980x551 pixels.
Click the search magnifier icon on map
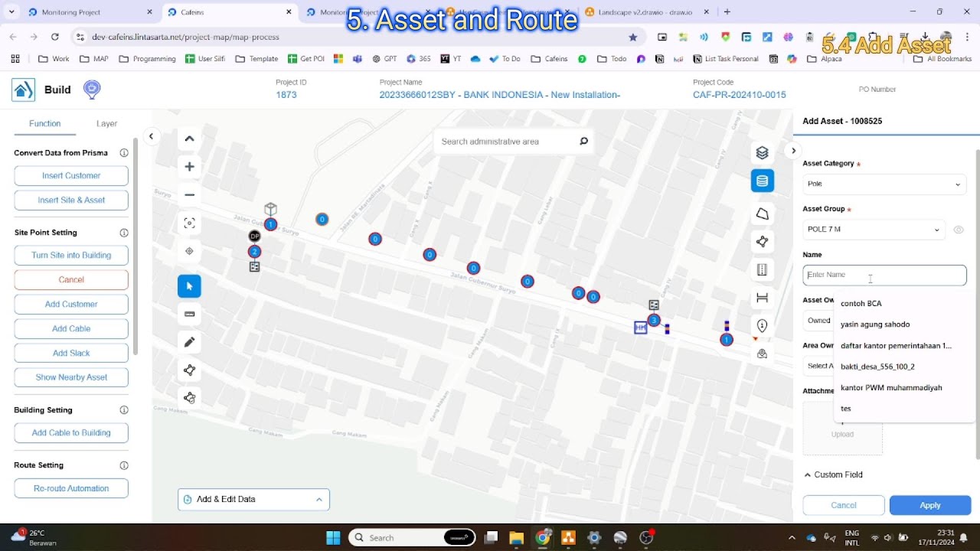583,142
